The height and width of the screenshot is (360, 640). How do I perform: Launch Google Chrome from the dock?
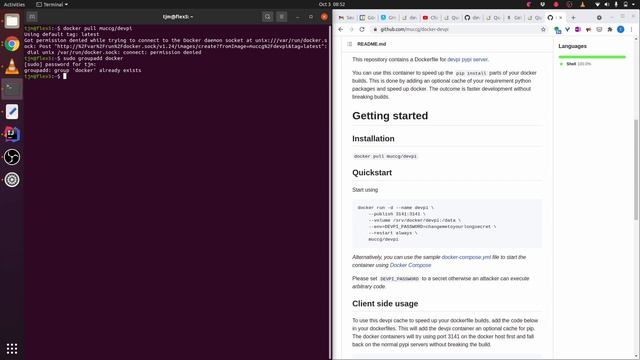(x=12, y=44)
